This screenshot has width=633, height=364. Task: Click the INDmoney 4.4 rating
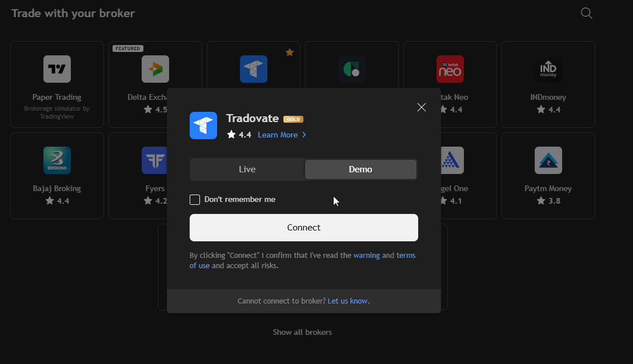pos(548,109)
